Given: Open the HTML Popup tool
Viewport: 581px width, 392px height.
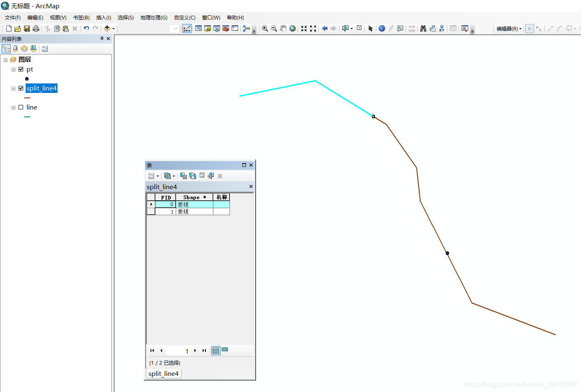Looking at the screenshot, I should point(400,29).
